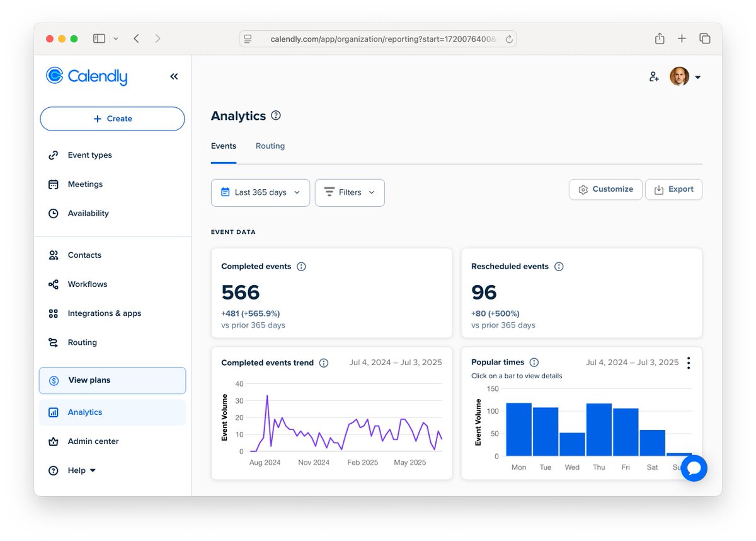
Task: Open Popular times three-dot menu
Action: (x=689, y=363)
